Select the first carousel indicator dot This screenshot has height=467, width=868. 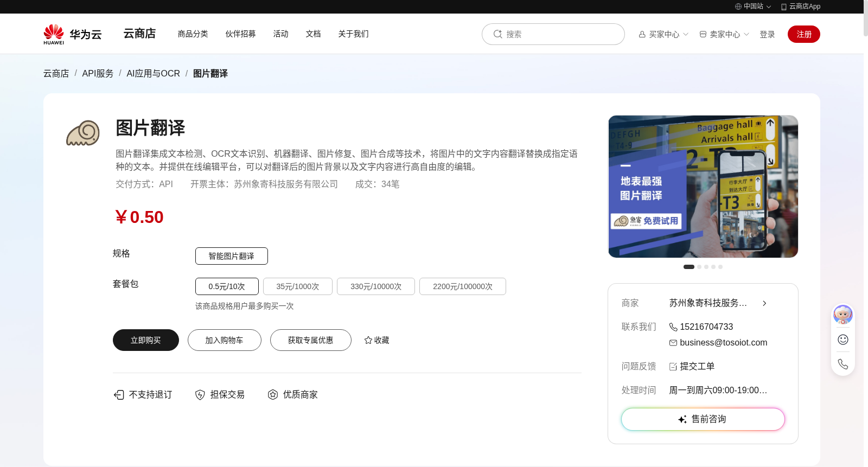[689, 267]
